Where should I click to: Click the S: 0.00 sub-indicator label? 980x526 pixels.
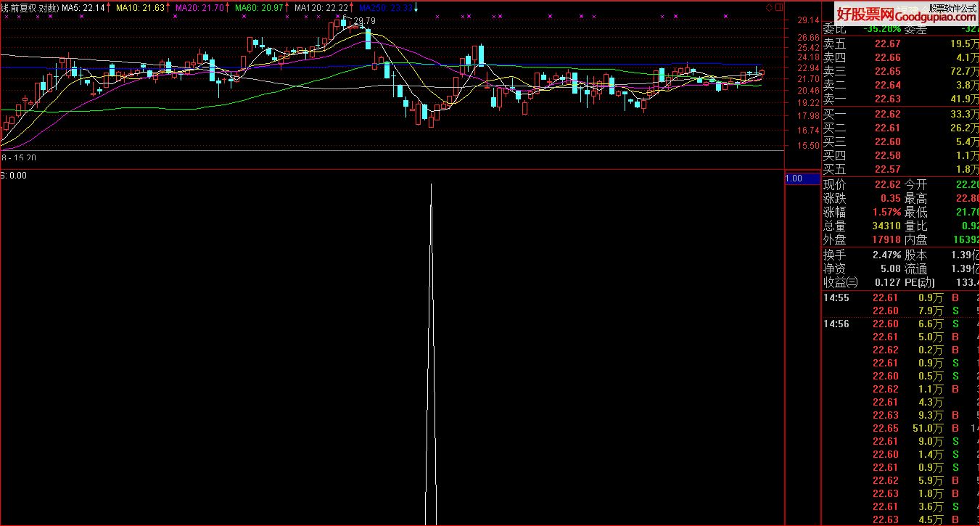pos(14,176)
